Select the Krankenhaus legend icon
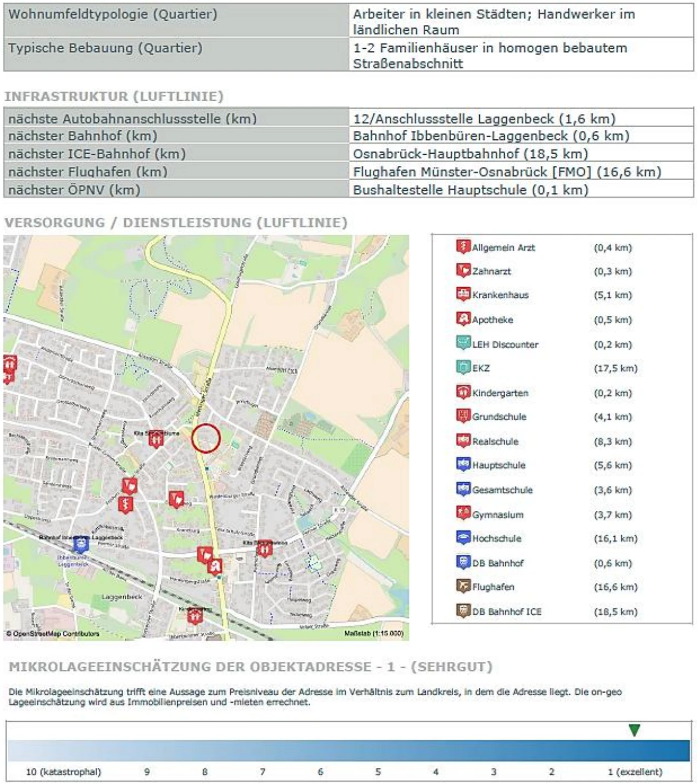The width and height of the screenshot is (697, 784). point(463,294)
